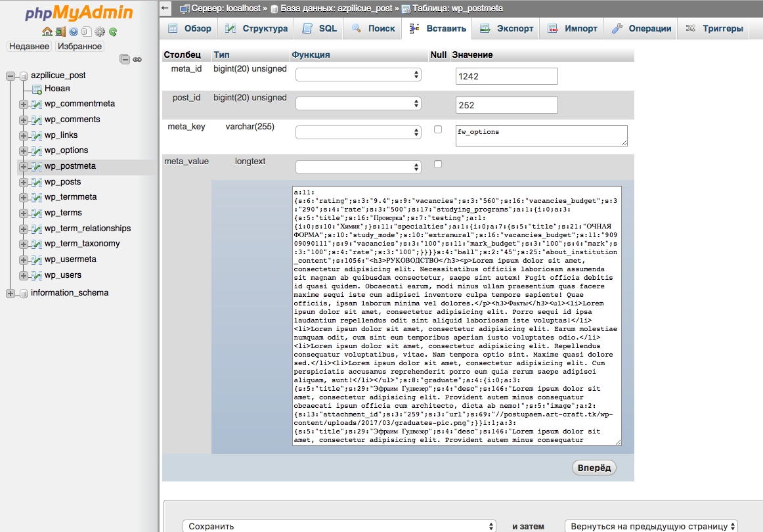Enable the Null checkbox for meta_value
Screen dimensions: 763x532
[x=438, y=164]
